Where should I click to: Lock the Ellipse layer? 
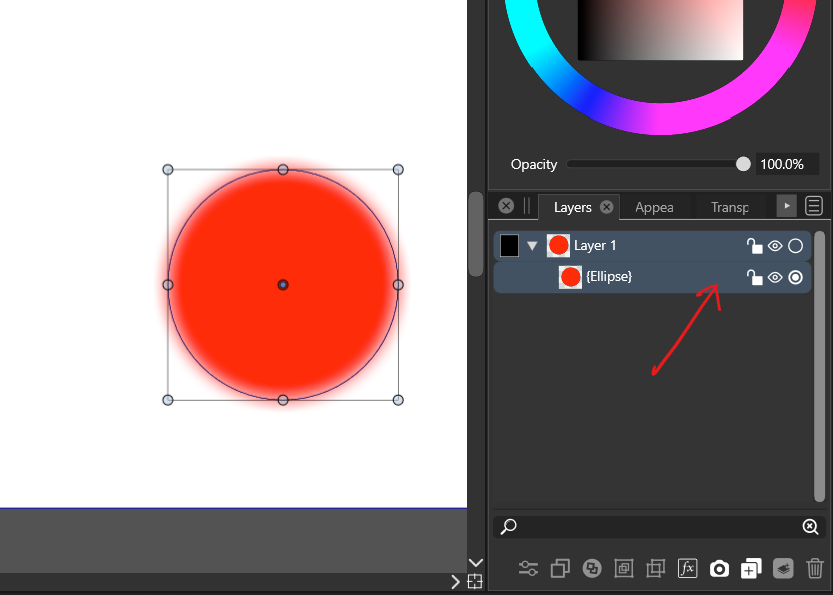pyautogui.click(x=755, y=277)
